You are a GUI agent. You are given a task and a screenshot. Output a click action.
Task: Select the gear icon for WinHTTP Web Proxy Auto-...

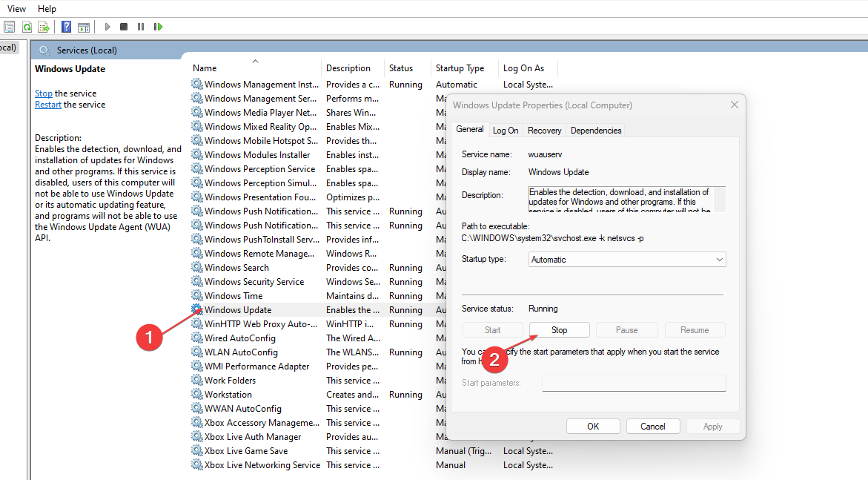click(x=197, y=323)
